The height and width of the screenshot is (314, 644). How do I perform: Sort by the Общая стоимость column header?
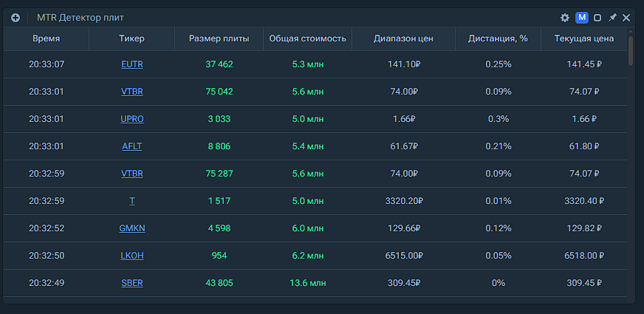click(x=308, y=38)
